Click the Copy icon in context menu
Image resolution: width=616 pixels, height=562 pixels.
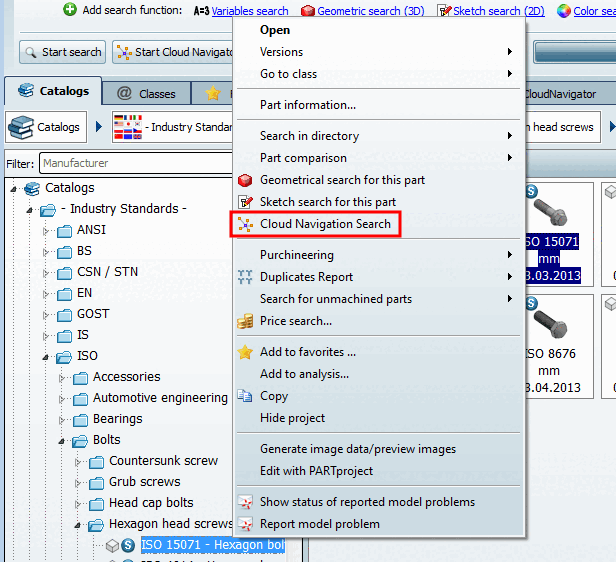tap(245, 396)
